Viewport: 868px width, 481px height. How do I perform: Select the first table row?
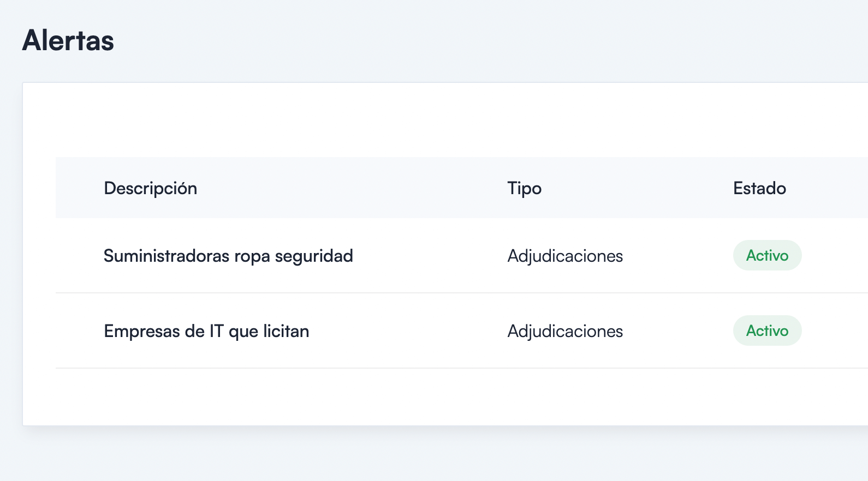(382, 256)
